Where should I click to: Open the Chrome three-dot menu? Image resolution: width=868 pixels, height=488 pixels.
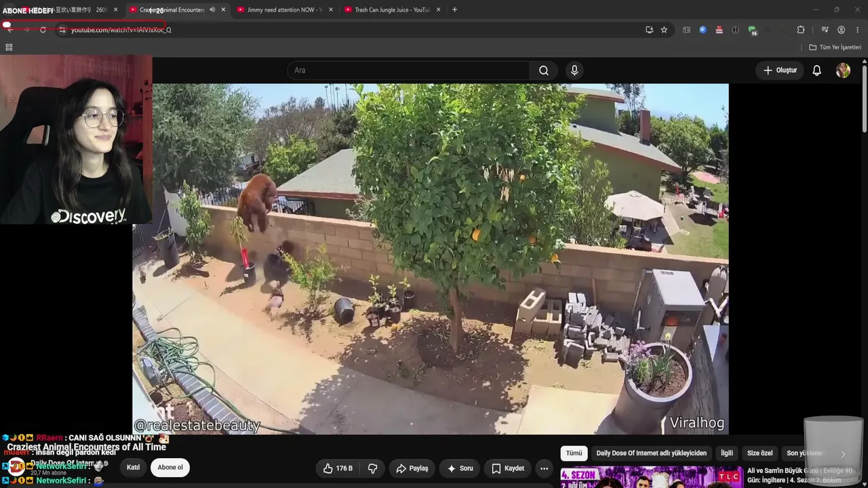tap(858, 30)
